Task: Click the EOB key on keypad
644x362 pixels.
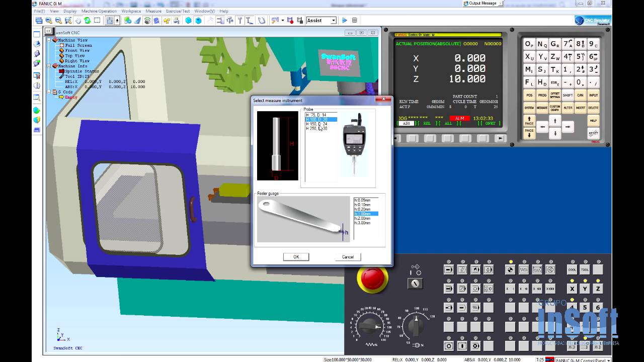Action: 555,82
